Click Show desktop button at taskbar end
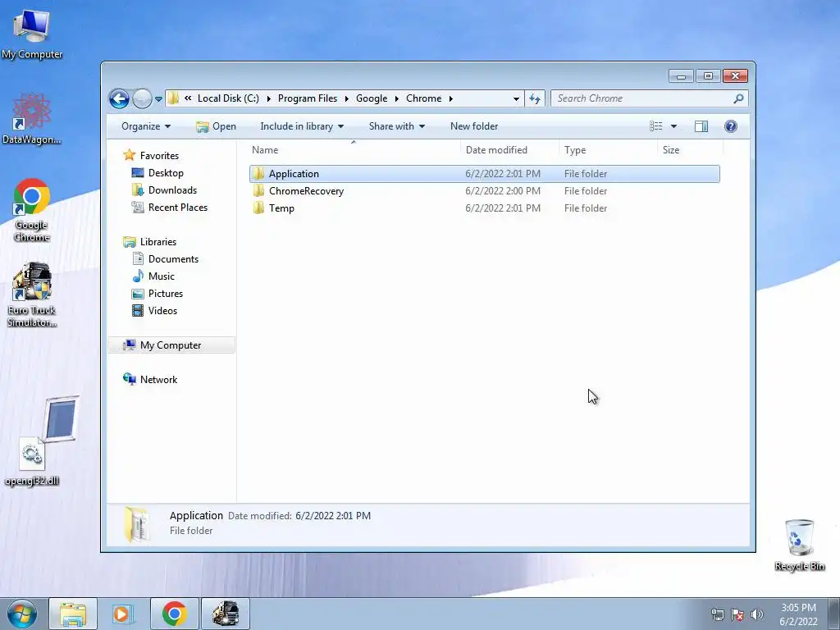 [x=834, y=614]
